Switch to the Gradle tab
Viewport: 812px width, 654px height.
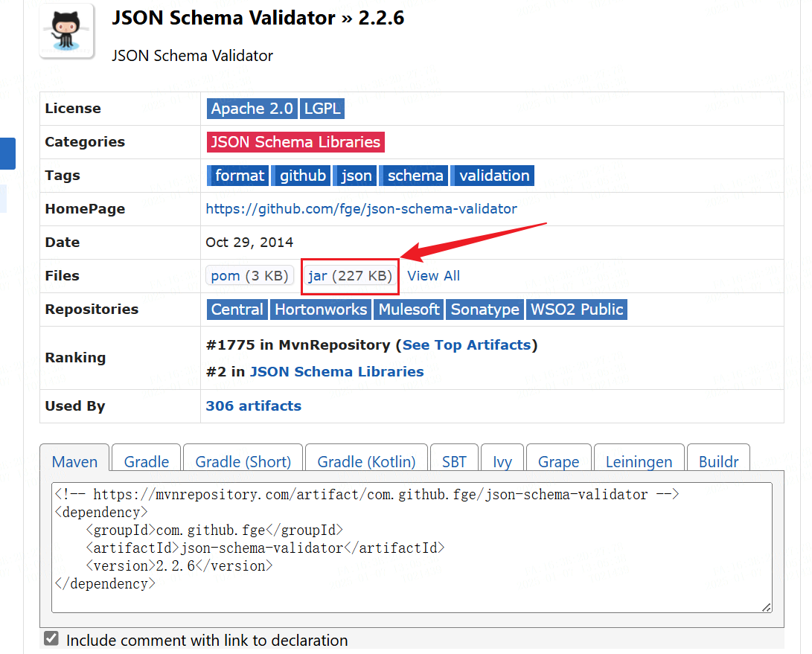[147, 458]
